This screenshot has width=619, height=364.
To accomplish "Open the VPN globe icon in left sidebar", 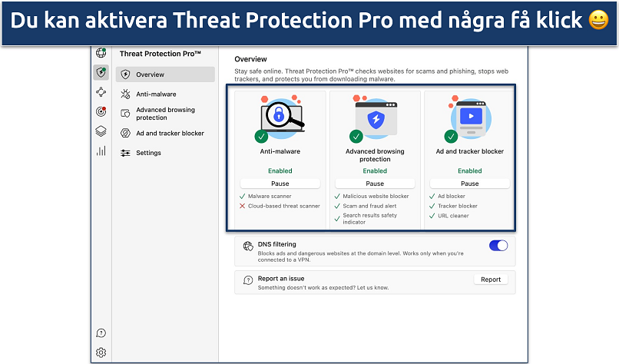I will click(101, 53).
